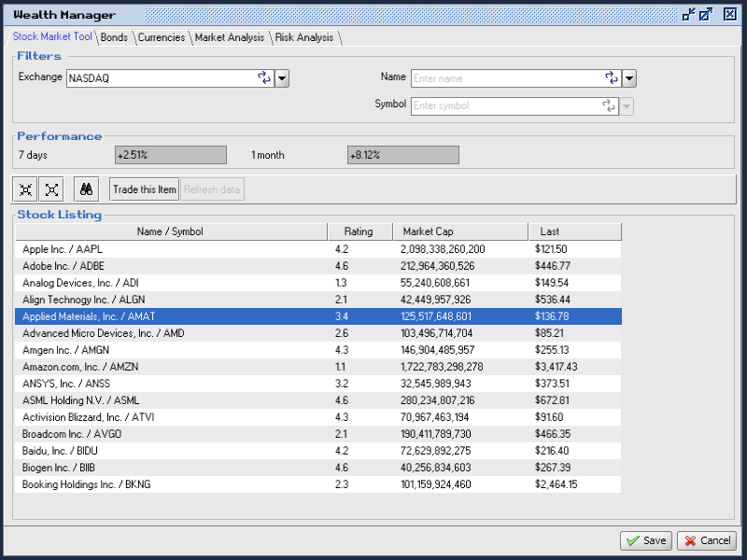The image size is (747, 560).
Task: Open the Currencies tab
Action: click(162, 37)
